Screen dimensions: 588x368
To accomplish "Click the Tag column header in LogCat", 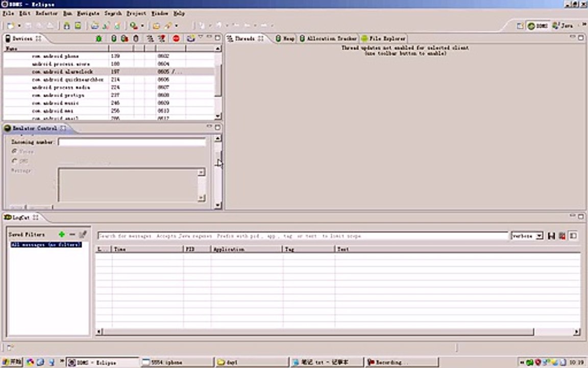I will pos(309,249).
